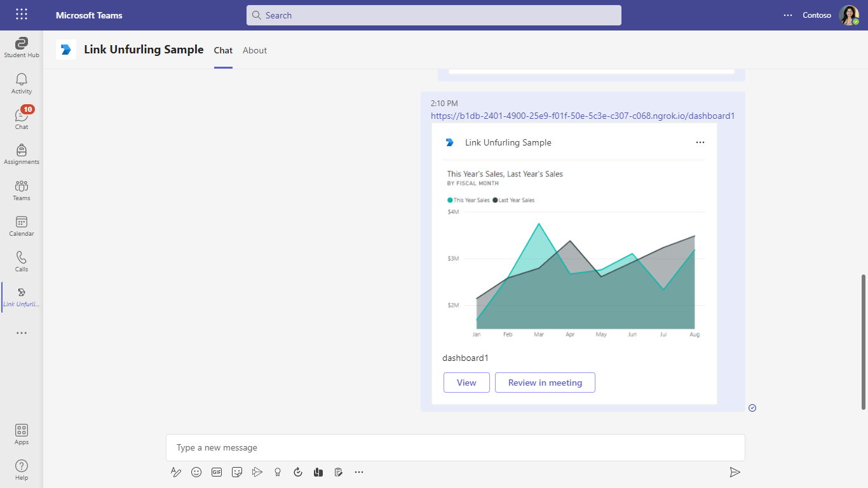Click the sales chart image
868x488 pixels.
click(x=574, y=253)
